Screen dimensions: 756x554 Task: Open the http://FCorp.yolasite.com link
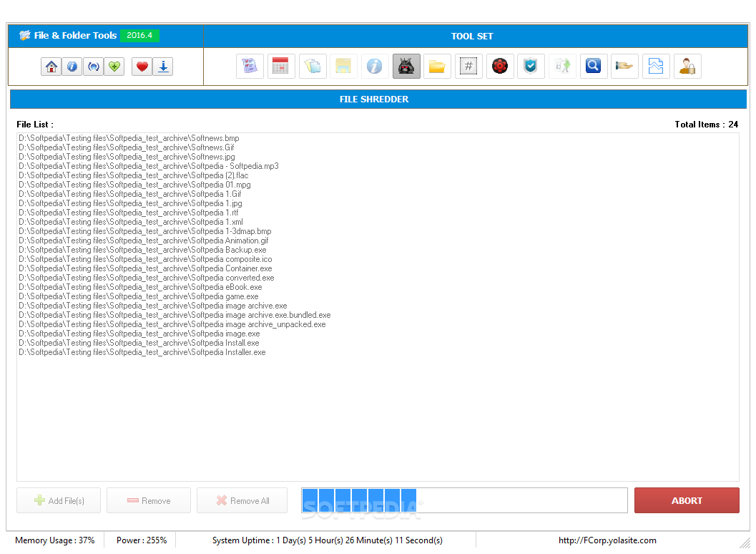click(607, 540)
